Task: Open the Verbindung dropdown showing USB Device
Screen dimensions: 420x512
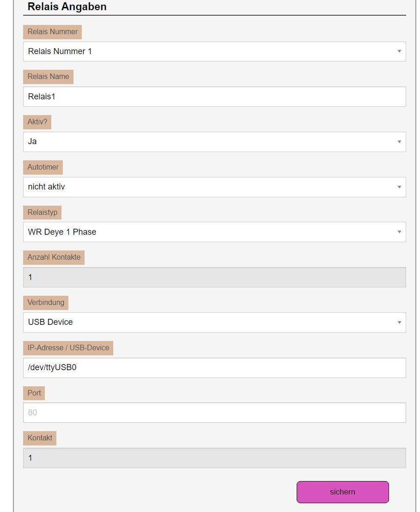Action: (x=214, y=322)
